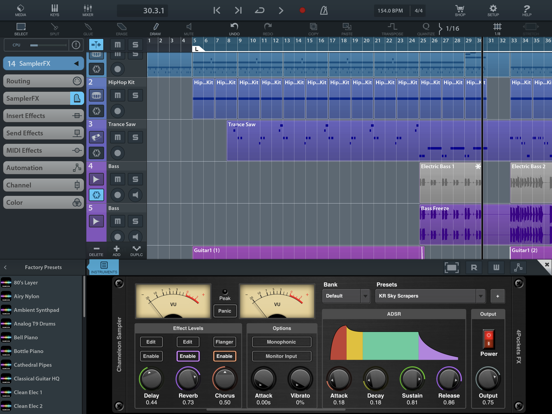Screen dimensions: 552x414
Task: Flip the red Power switch
Action: [488, 339]
